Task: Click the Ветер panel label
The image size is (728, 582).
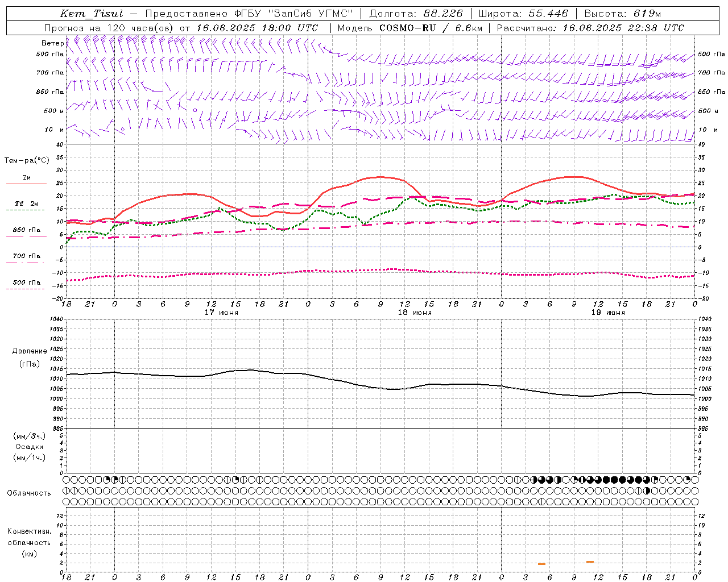Action: click(52, 43)
